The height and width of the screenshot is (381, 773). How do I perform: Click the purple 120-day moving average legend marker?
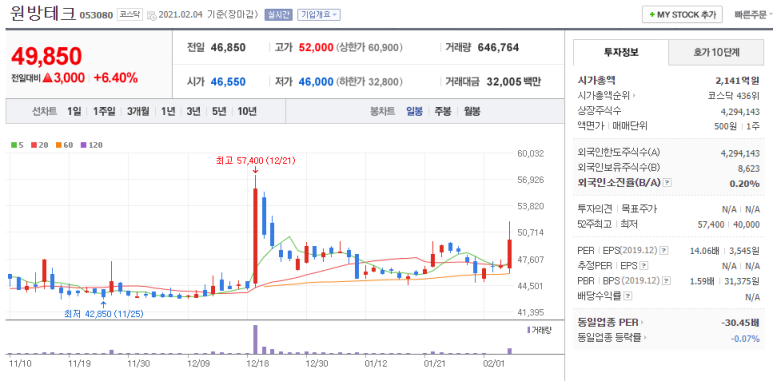pos(82,145)
